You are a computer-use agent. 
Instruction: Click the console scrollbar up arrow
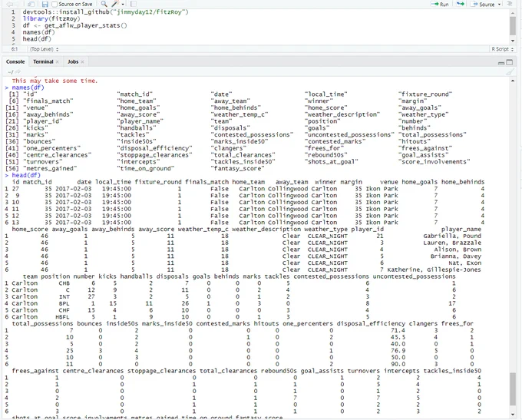[512, 81]
